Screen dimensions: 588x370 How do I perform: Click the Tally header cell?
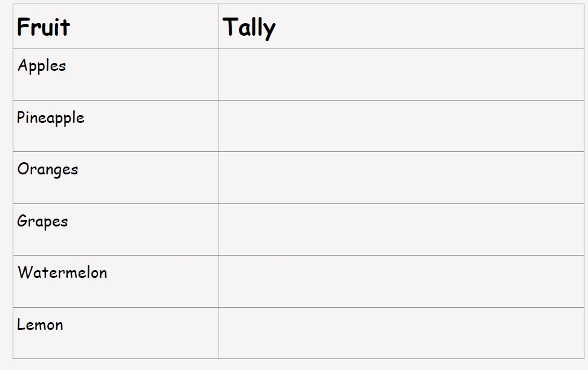[x=401, y=26]
